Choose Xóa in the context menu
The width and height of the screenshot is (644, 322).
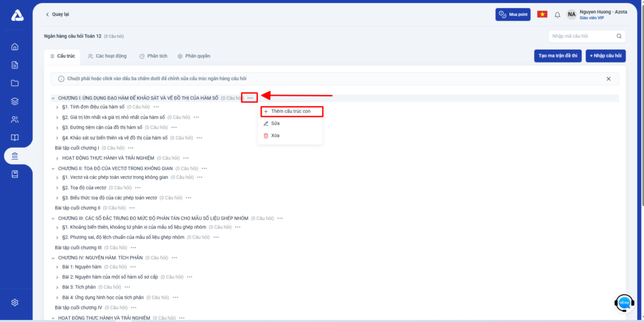(275, 135)
